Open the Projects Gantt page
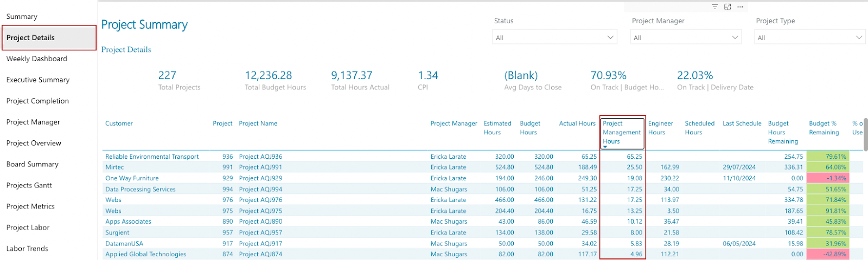The image size is (868, 260). 29,185
